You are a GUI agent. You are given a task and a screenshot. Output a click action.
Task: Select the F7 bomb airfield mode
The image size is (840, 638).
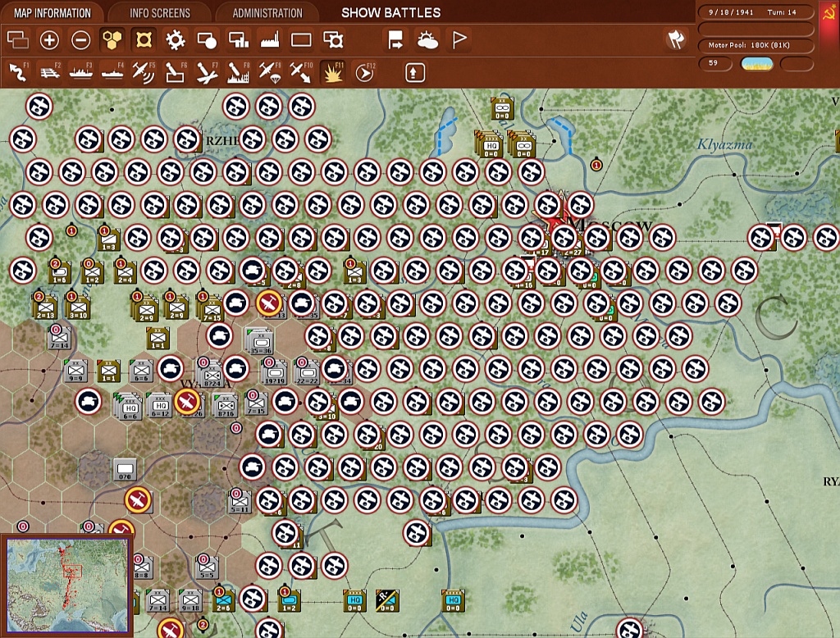click(x=207, y=72)
